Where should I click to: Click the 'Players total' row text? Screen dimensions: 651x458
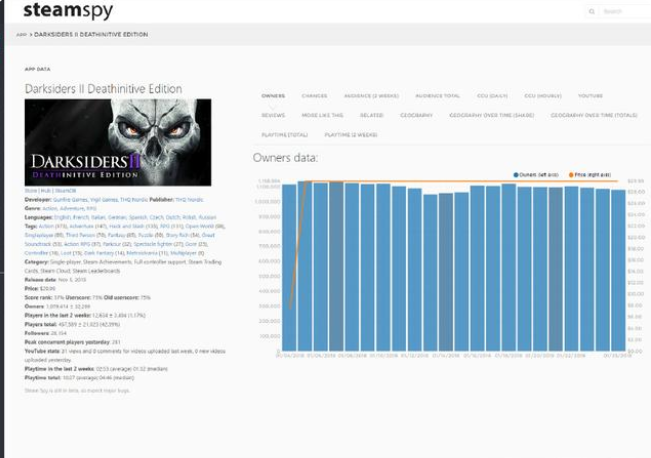[x=72, y=324]
